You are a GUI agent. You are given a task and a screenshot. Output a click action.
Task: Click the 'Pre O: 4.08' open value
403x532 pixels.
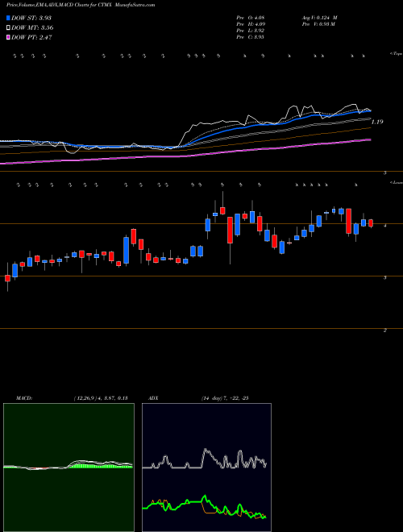click(x=251, y=18)
